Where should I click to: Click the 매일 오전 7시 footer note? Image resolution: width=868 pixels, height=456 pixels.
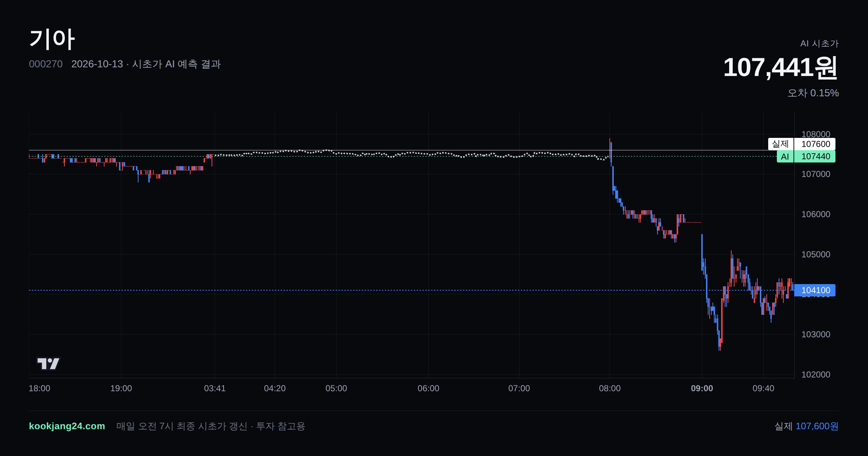tap(210, 426)
